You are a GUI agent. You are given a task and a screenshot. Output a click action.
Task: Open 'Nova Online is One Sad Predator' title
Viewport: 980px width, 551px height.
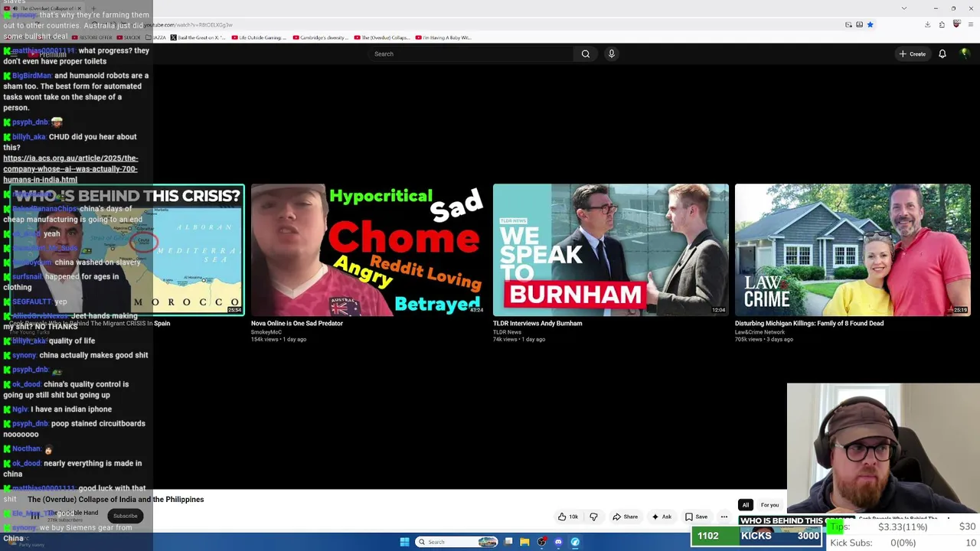point(297,323)
